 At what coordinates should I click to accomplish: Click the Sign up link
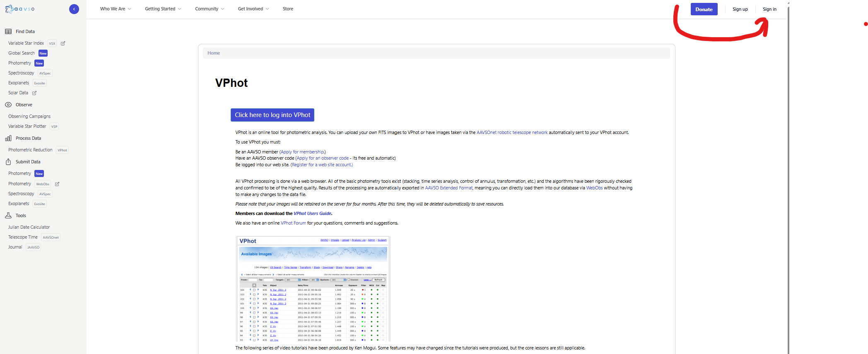(x=740, y=9)
